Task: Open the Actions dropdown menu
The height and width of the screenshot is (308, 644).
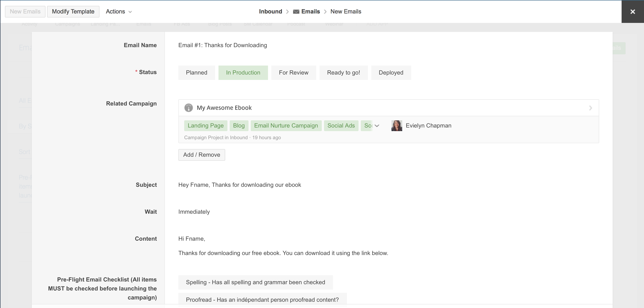Action: tap(119, 12)
